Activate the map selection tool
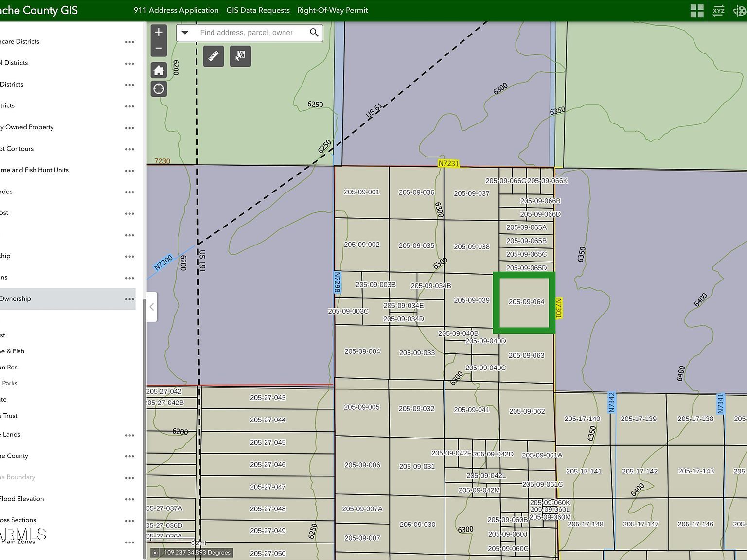 pos(240,56)
